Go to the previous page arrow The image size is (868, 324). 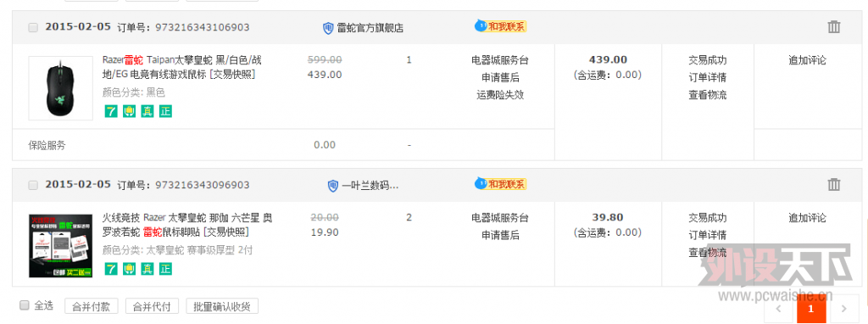coord(778,309)
